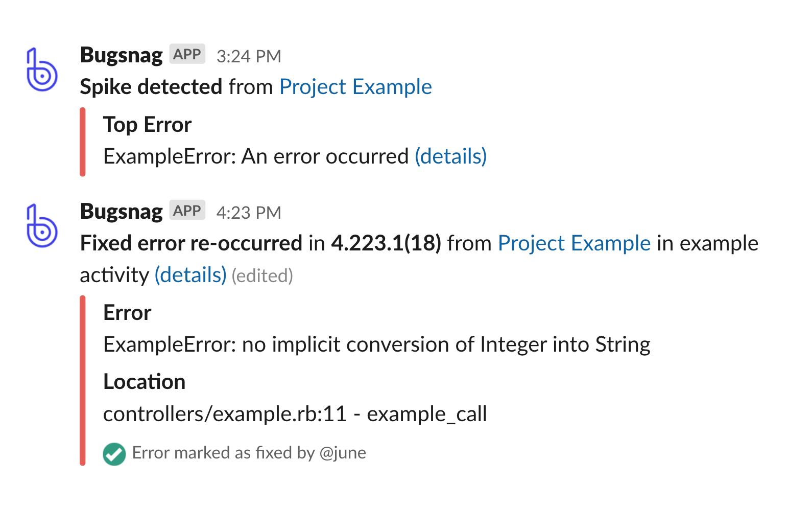Click the APP badge beside the 4:23 PM message
The height and width of the screenshot is (506, 812).
pyautogui.click(x=187, y=211)
